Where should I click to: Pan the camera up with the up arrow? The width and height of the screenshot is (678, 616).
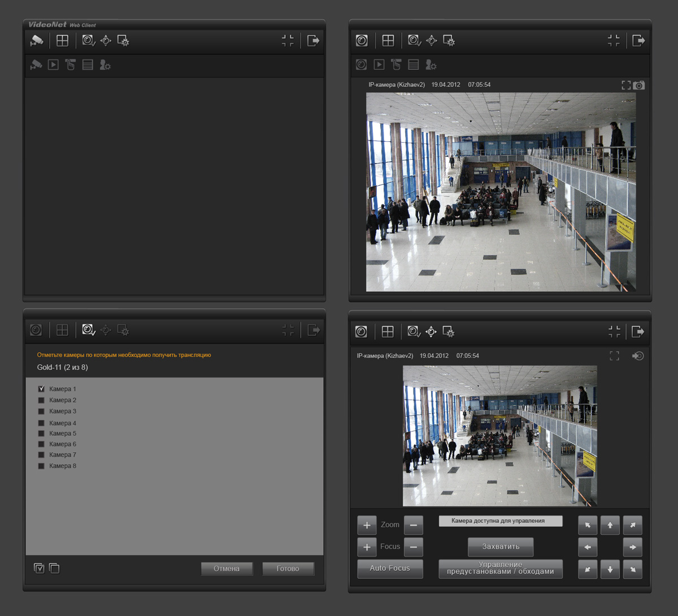[610, 525]
